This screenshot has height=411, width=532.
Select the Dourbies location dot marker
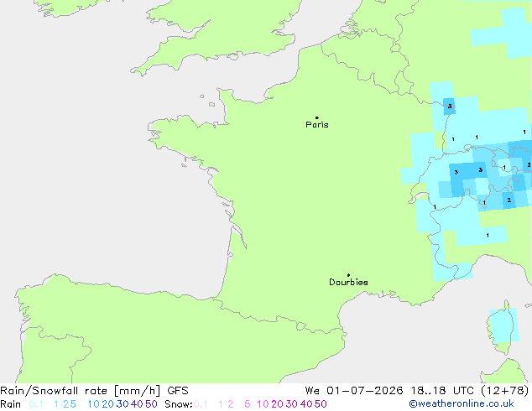[348, 275]
